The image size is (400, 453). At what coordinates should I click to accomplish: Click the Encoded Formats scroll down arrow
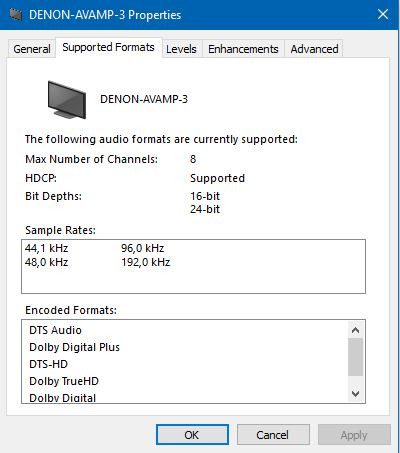[355, 394]
